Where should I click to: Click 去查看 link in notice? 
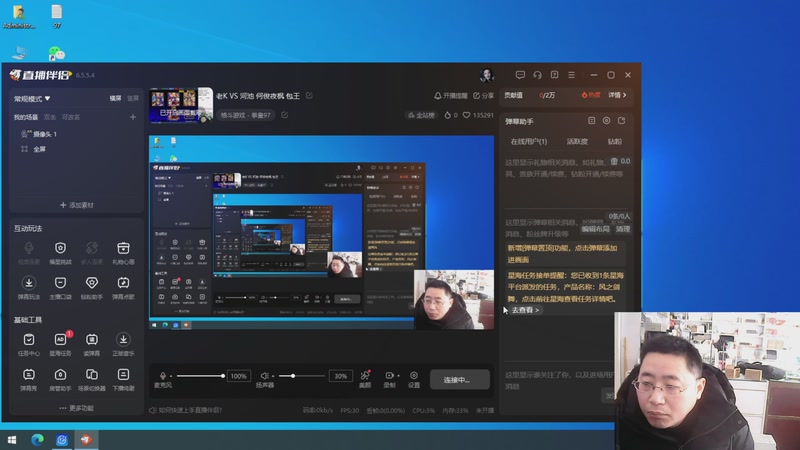pyautogui.click(x=525, y=310)
